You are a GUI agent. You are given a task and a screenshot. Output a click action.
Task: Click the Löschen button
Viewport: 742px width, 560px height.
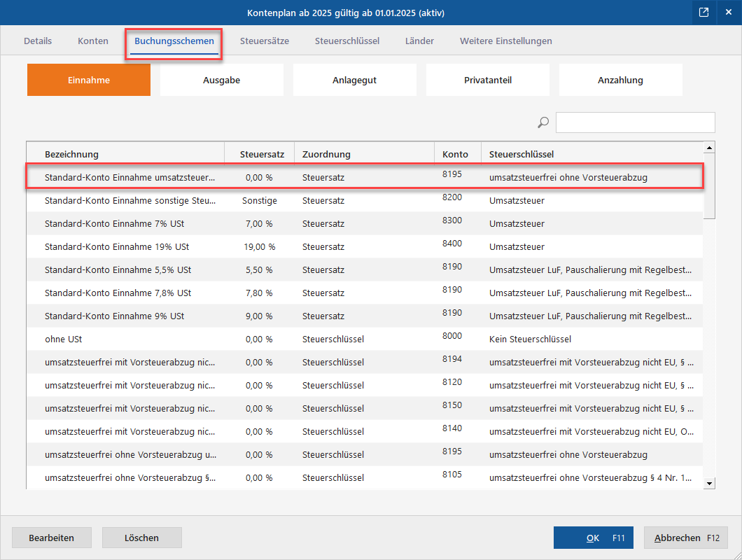tap(141, 538)
